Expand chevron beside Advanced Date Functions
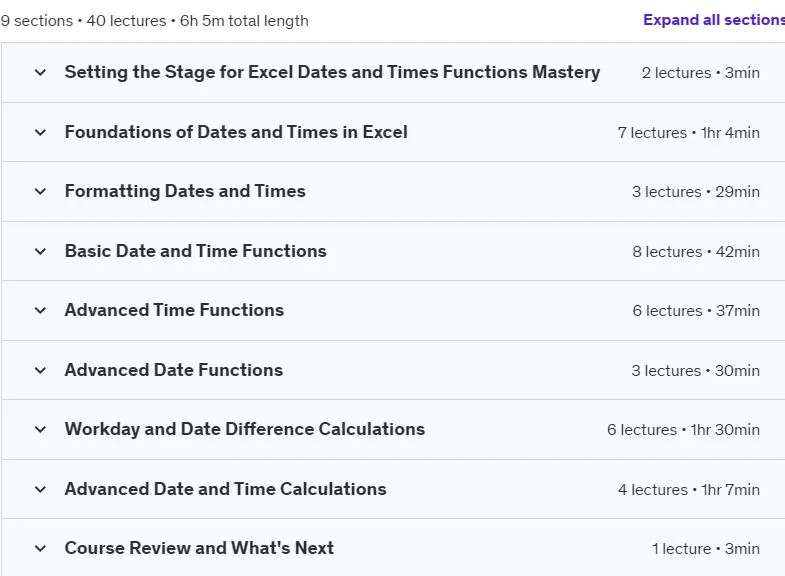The height and width of the screenshot is (576, 785). [x=40, y=370]
